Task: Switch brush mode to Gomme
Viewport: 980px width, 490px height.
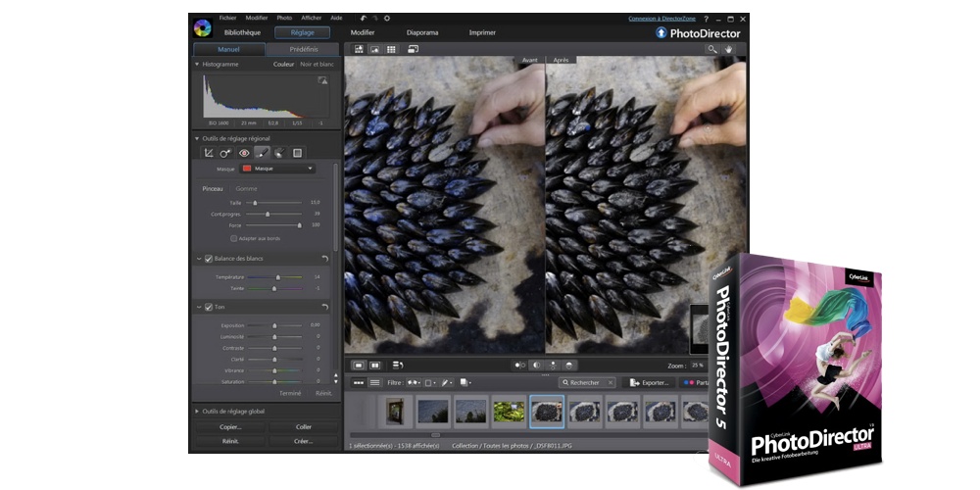Action: coord(246,188)
